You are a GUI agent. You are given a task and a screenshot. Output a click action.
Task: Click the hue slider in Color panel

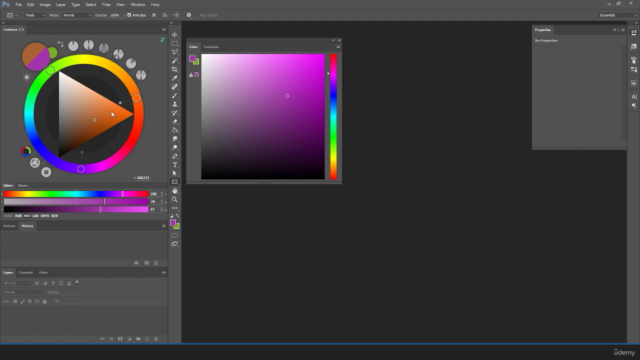pos(333,117)
